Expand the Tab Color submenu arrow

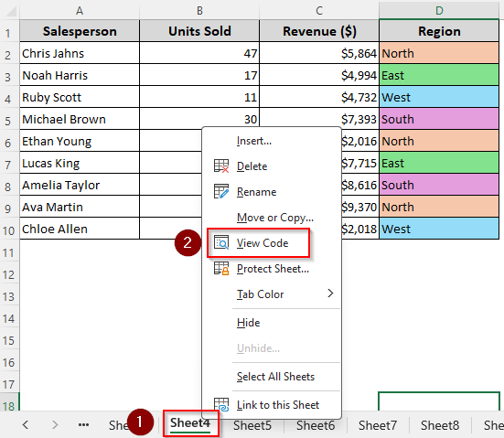330,294
